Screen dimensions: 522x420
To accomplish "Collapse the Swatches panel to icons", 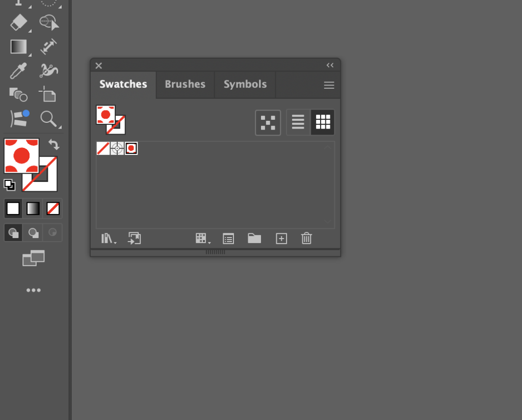I will [x=329, y=65].
